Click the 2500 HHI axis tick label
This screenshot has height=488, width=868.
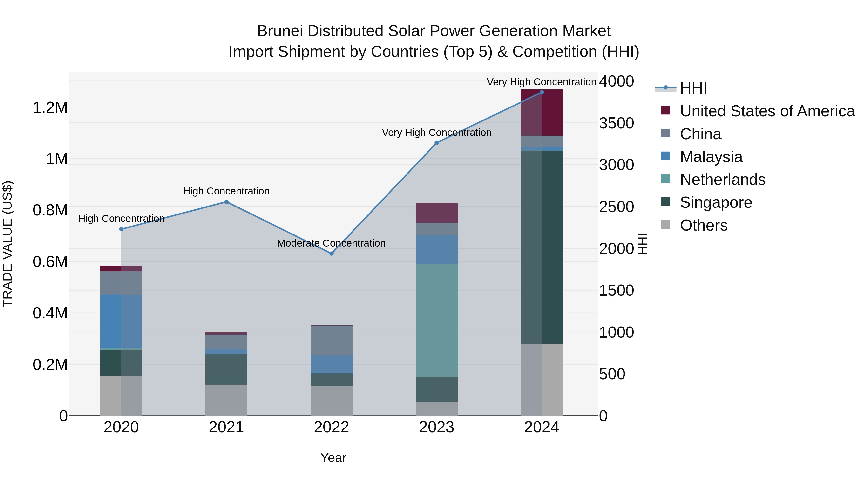[617, 207]
